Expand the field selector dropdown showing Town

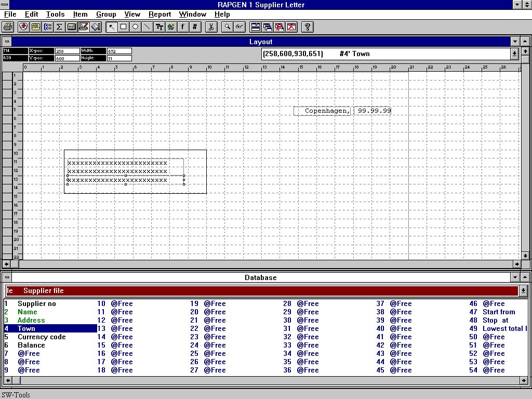click(x=514, y=54)
